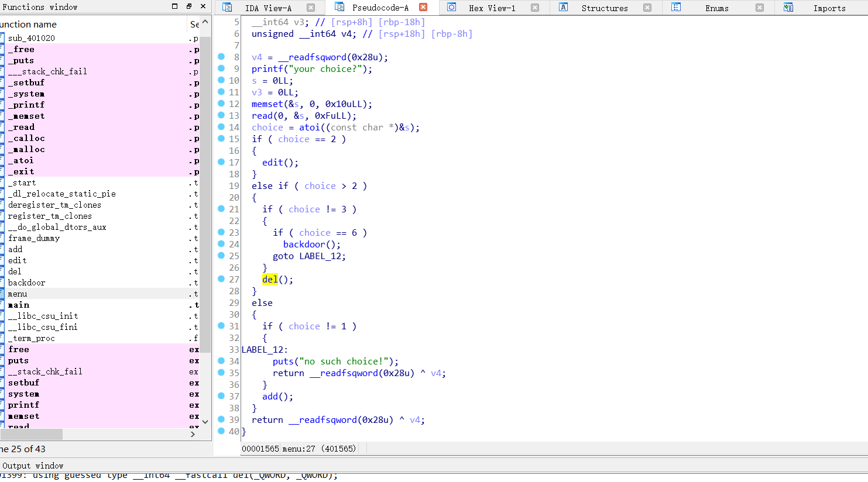The width and height of the screenshot is (868, 482).
Task: Click the IDA View-A tab icon
Action: tap(227, 8)
